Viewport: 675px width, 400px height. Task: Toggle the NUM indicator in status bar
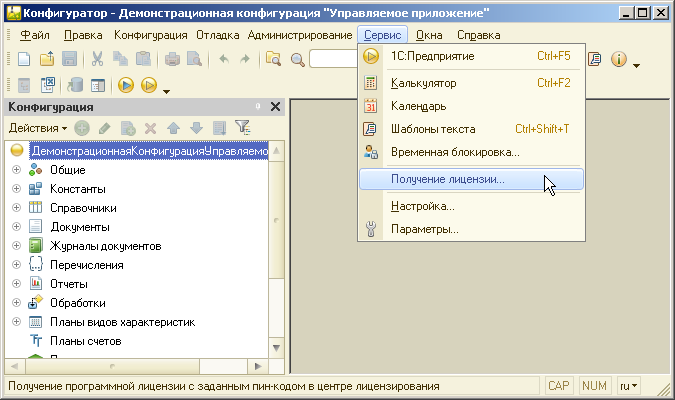pos(595,386)
